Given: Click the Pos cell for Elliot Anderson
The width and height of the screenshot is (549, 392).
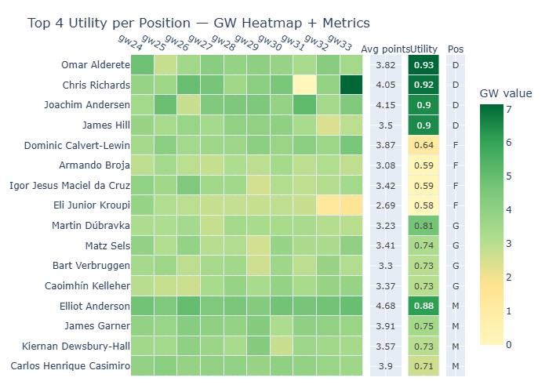Looking at the screenshot, I should [x=456, y=306].
